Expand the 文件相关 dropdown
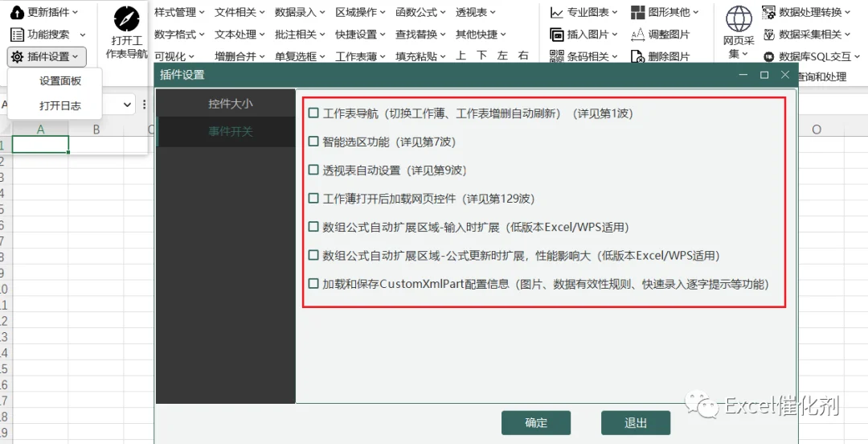The height and width of the screenshot is (444, 868). pos(240,11)
